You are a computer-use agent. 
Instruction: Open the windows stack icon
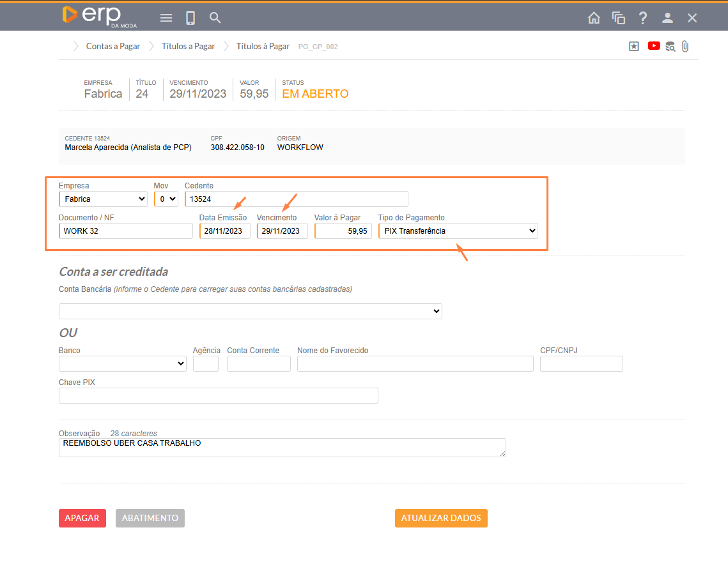click(x=618, y=18)
